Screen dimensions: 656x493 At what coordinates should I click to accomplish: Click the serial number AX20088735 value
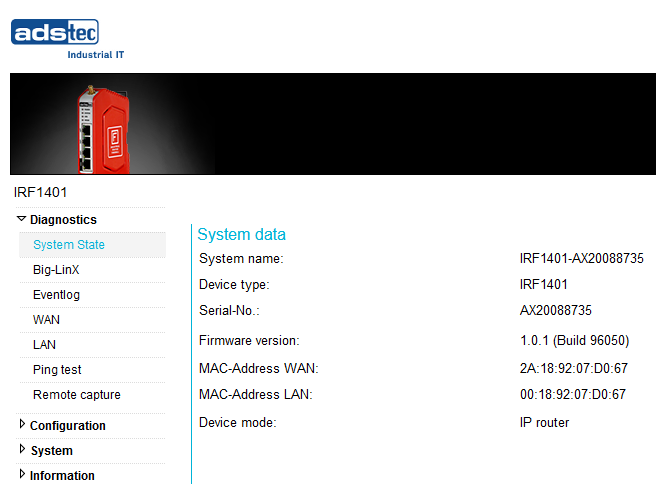(x=556, y=311)
